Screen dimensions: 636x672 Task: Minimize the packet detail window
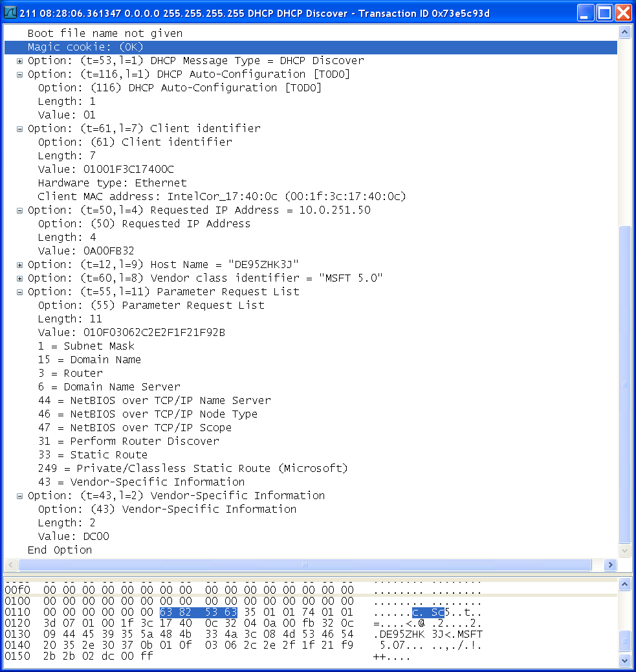(585, 13)
